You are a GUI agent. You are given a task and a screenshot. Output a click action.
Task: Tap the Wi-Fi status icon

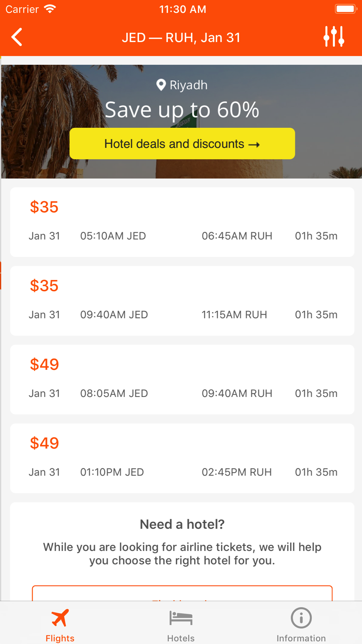pyautogui.click(x=50, y=9)
